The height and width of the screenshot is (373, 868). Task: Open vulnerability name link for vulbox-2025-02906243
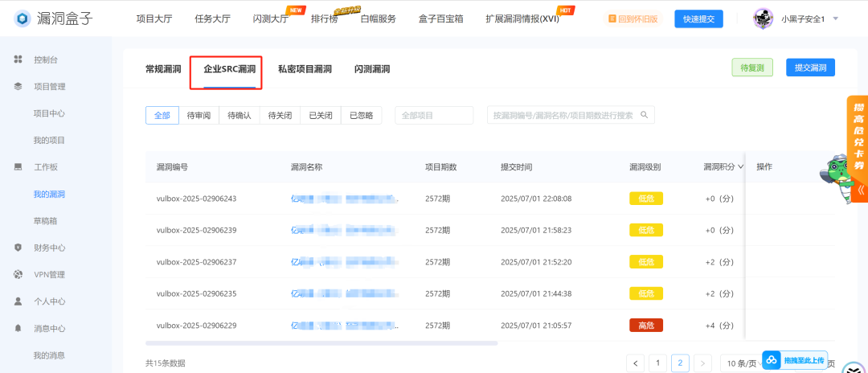pos(344,198)
